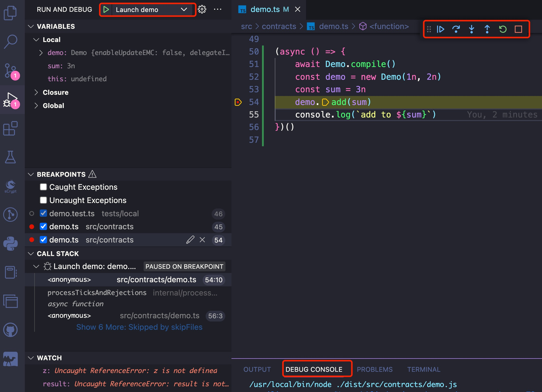Open the Extensions view in activity bar
Image resolution: width=542 pixels, height=392 pixels.
(10, 128)
